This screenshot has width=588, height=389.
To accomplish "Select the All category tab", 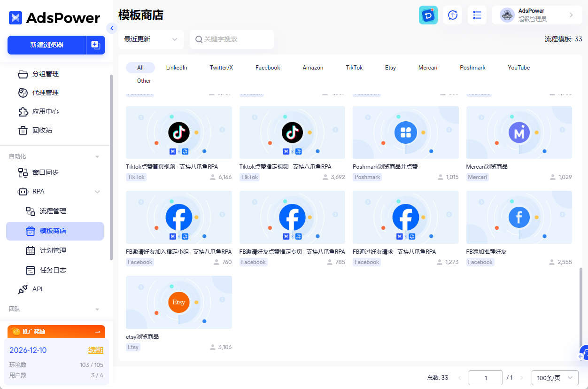I will point(140,68).
